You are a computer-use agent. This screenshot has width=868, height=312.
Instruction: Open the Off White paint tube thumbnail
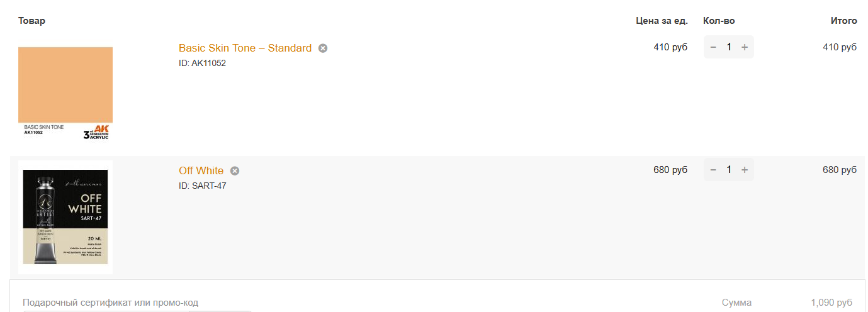(x=65, y=217)
